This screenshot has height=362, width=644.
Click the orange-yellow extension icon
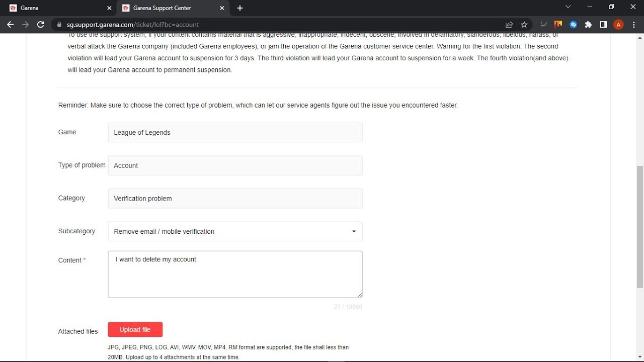click(558, 24)
